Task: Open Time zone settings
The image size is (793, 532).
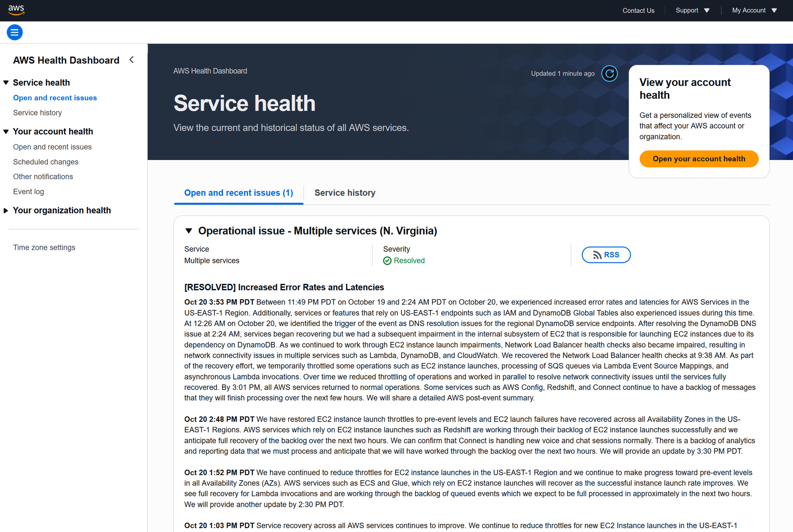Action: (x=44, y=247)
